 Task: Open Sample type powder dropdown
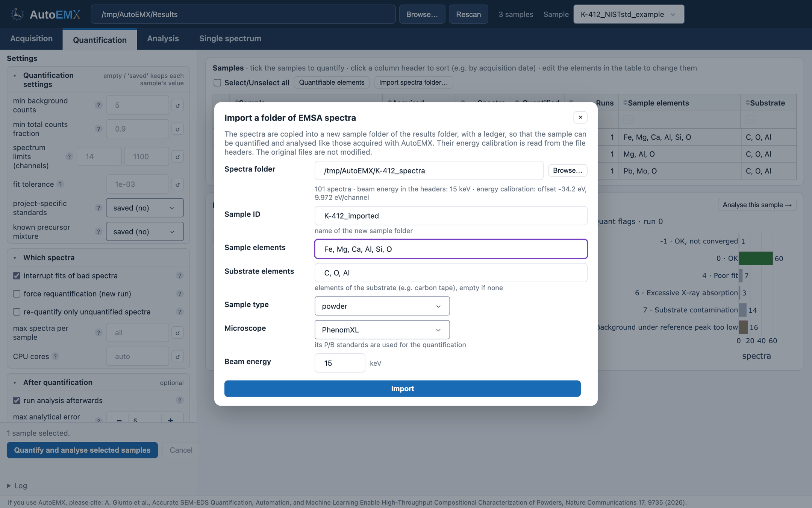[x=382, y=306]
